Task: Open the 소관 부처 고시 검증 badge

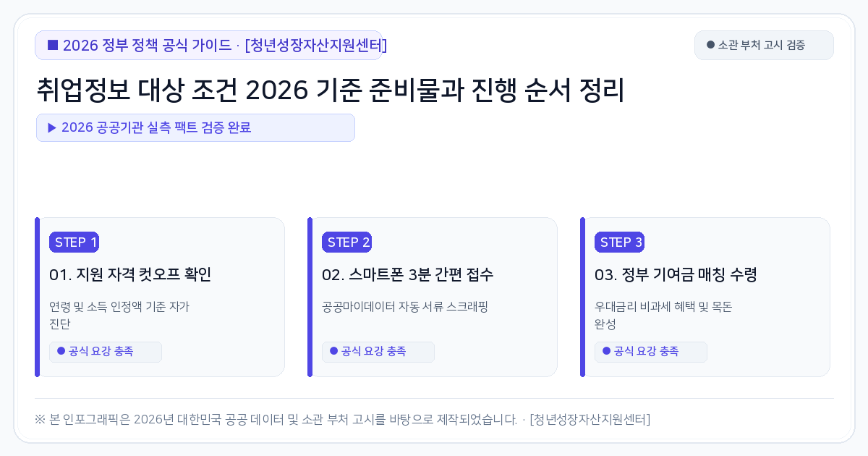Action: coord(764,45)
